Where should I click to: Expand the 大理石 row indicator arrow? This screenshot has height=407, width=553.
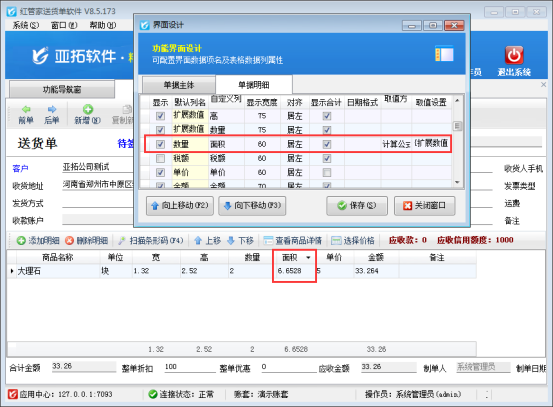pyautogui.click(x=12, y=271)
